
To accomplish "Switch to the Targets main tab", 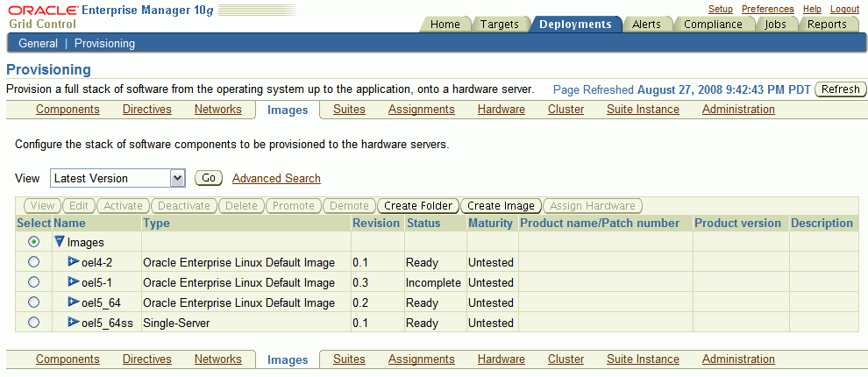I will 500,25.
